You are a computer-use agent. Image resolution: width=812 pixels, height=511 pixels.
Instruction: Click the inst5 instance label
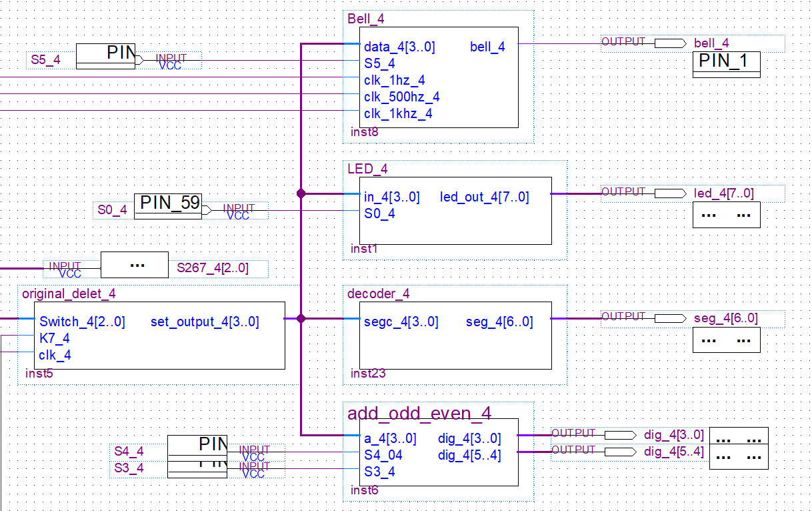[39, 374]
